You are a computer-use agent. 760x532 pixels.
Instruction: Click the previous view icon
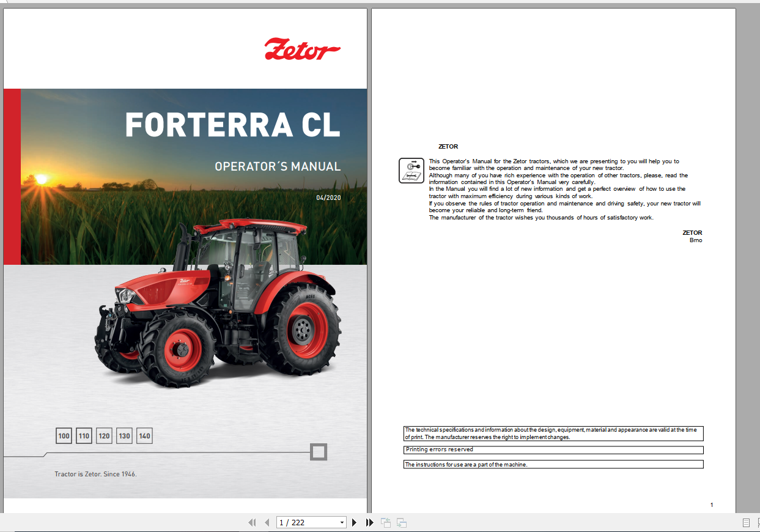(386, 522)
